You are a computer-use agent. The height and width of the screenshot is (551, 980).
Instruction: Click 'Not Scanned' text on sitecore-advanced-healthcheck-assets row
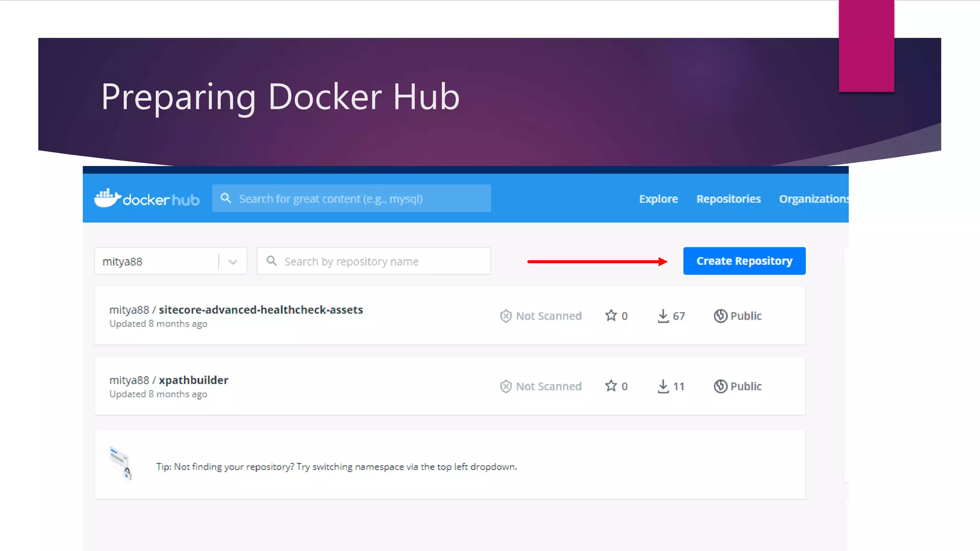549,316
